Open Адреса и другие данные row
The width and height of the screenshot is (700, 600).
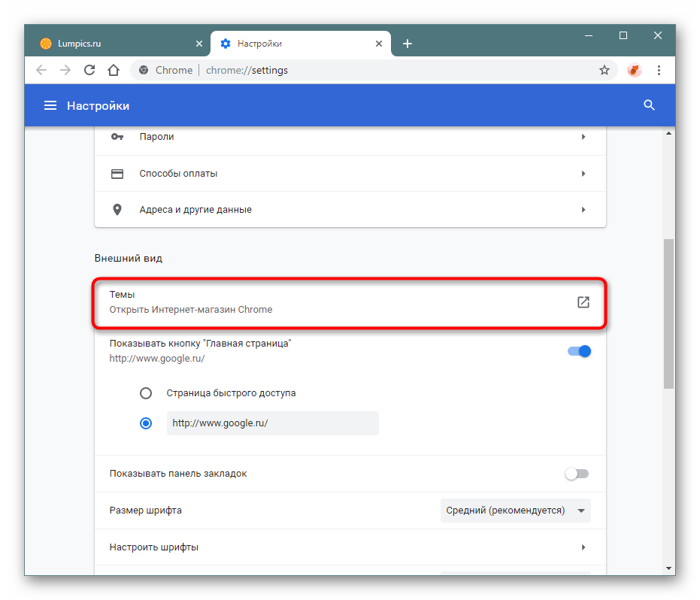[350, 209]
